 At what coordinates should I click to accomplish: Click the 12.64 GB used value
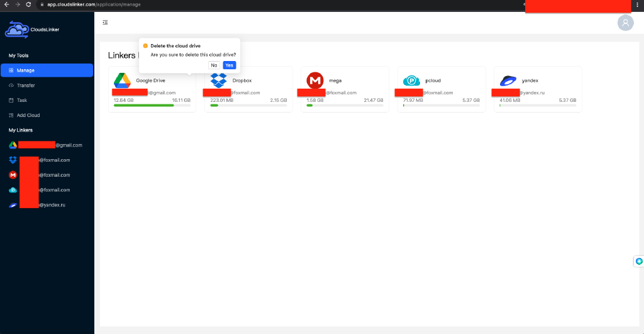124,100
